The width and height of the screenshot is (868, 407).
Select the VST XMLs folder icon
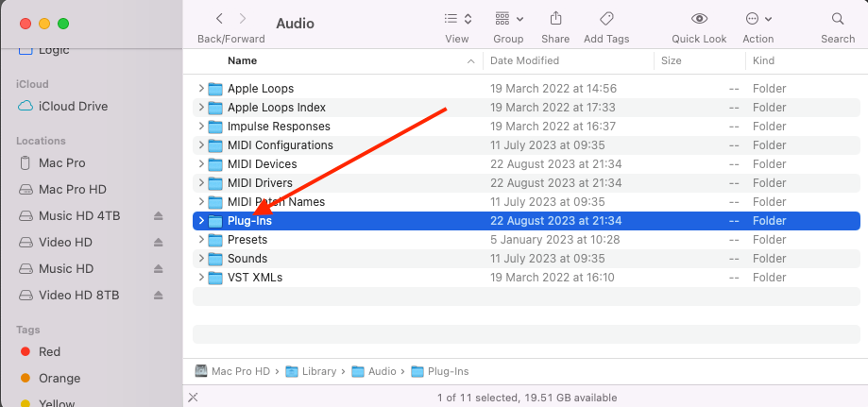tap(215, 278)
